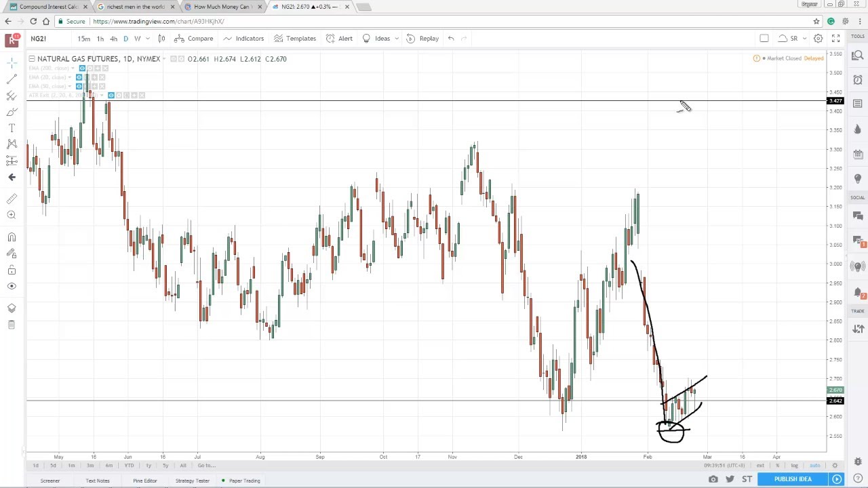Take a chart snapshot with camera icon

click(x=713, y=479)
